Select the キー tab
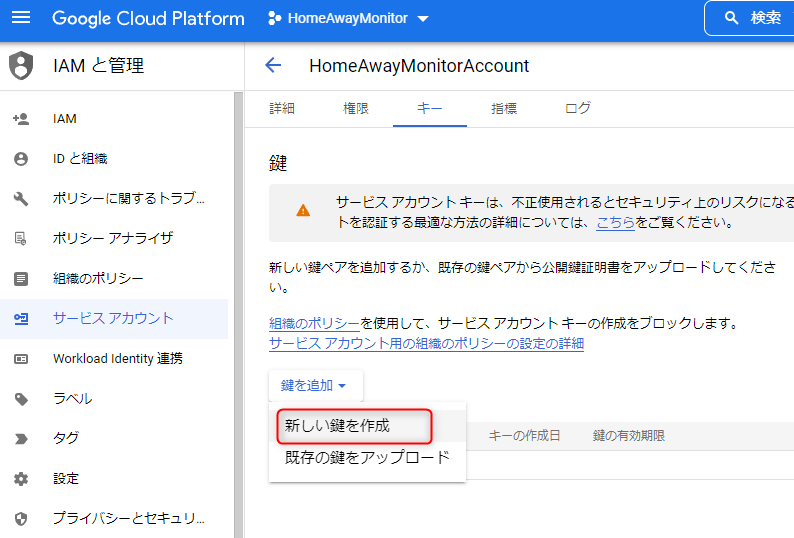794x538 pixels. point(430,108)
